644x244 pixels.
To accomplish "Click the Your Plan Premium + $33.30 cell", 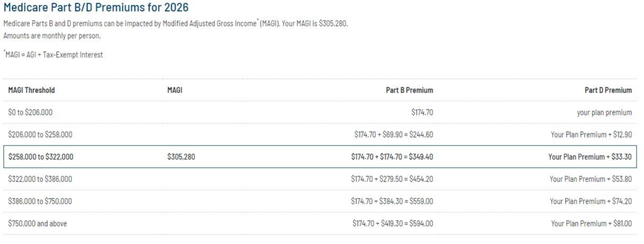I will click(590, 157).
